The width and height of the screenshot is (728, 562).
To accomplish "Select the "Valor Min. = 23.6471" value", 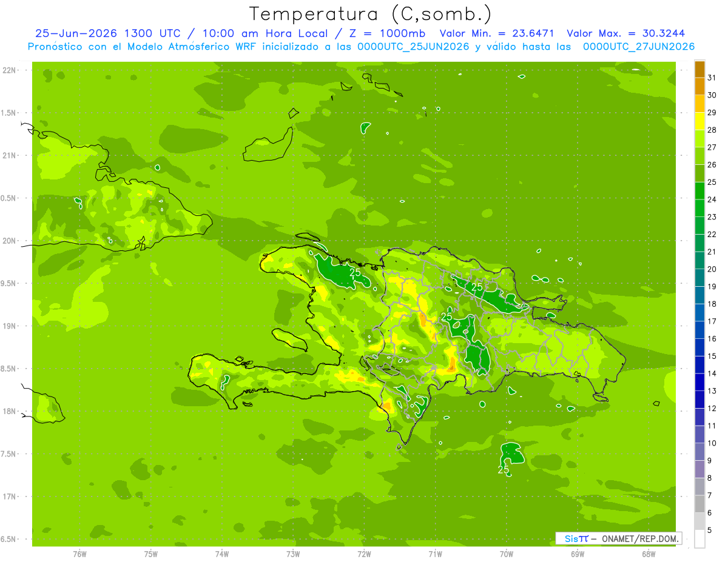I will [x=496, y=33].
